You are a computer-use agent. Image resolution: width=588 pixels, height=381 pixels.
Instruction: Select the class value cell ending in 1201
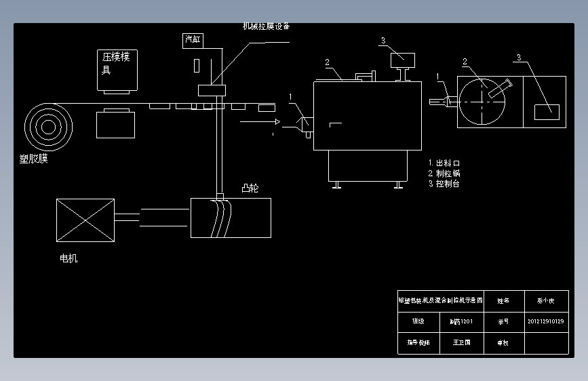pos(462,322)
